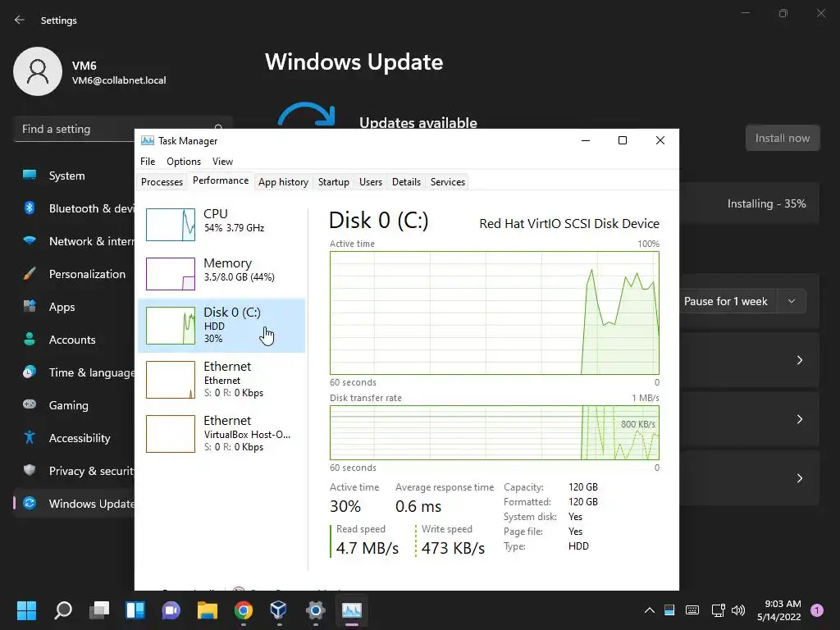
Task: Switch to the Details tab
Action: coord(406,182)
